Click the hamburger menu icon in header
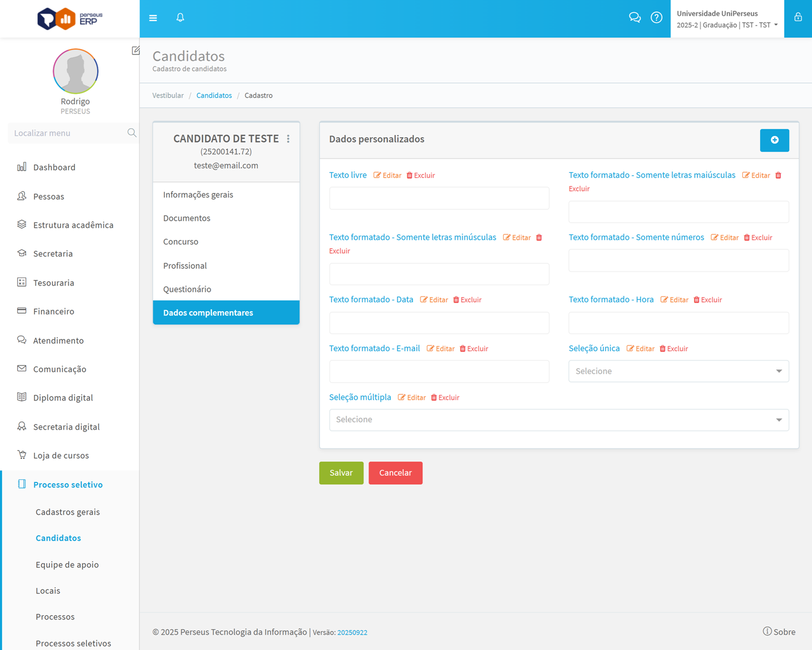This screenshot has width=812, height=650. pyautogui.click(x=153, y=18)
